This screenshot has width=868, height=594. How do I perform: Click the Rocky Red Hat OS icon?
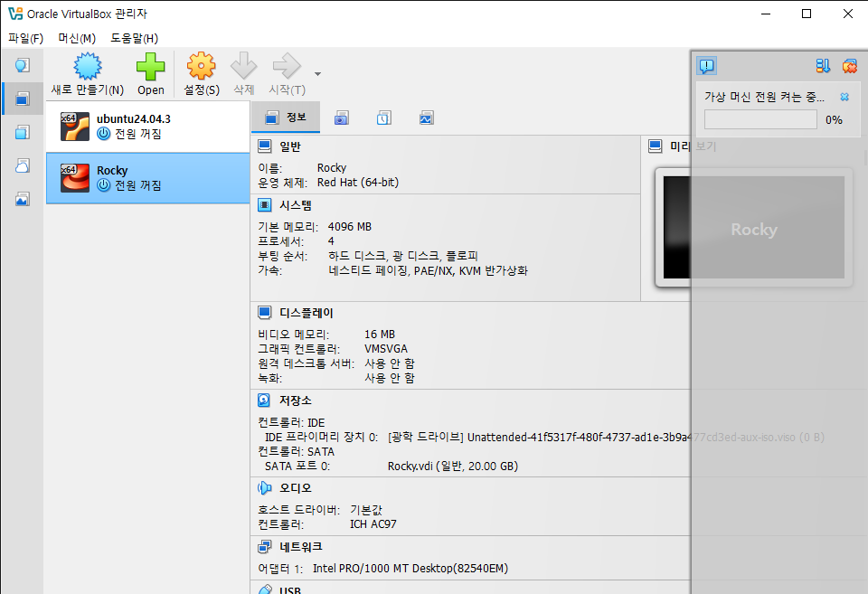coord(75,178)
